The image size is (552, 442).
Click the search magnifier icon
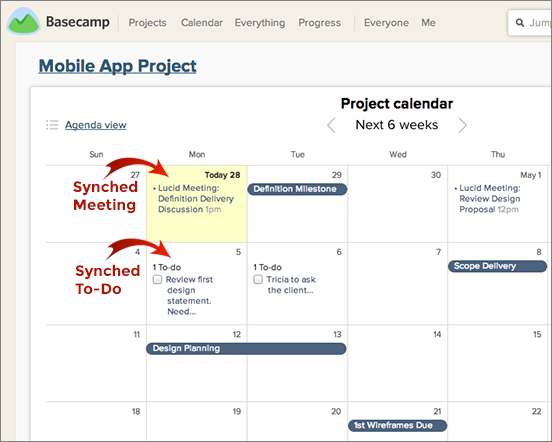[520, 23]
